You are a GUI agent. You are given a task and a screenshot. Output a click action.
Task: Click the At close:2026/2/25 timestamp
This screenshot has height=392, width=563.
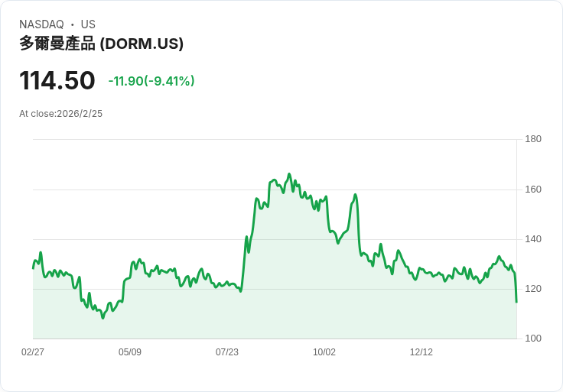60,114
